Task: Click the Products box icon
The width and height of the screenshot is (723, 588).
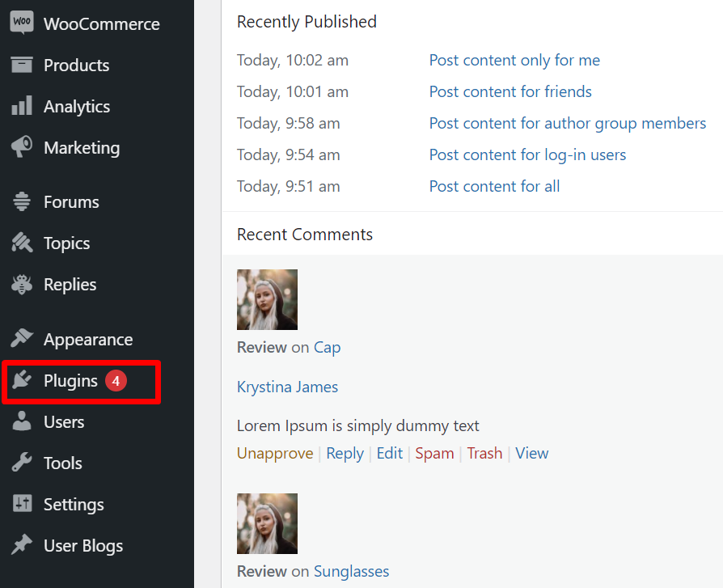Action: pos(22,65)
